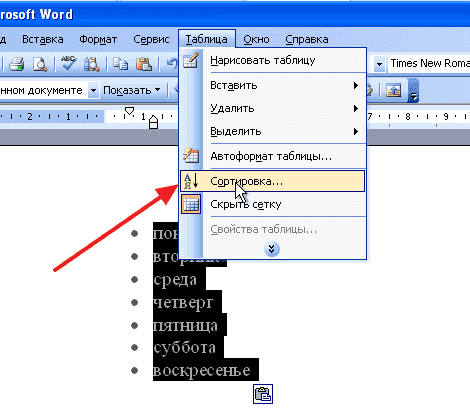
Task: Expand the Выделить submenu
Action: pyautogui.click(x=356, y=132)
